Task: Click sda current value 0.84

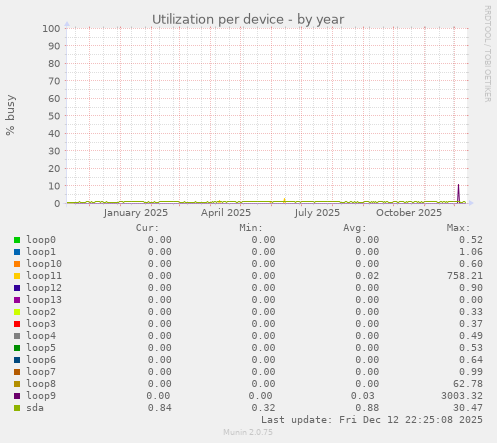Action: tap(160, 408)
